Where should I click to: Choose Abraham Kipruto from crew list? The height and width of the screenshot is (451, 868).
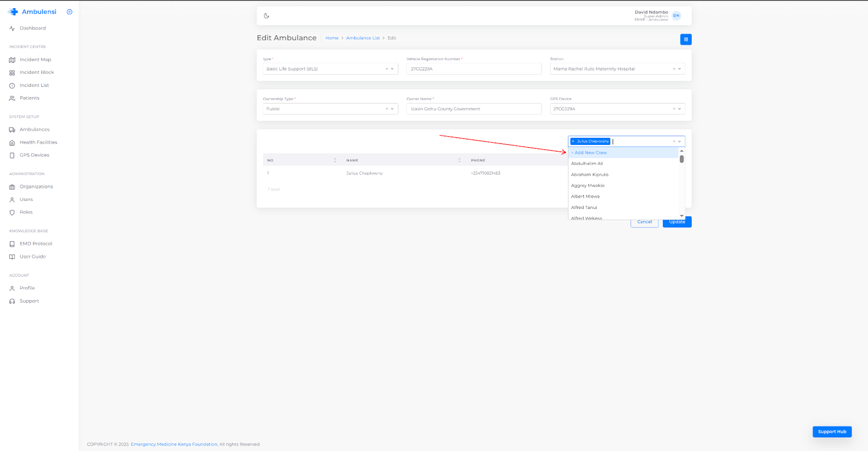[x=590, y=175]
